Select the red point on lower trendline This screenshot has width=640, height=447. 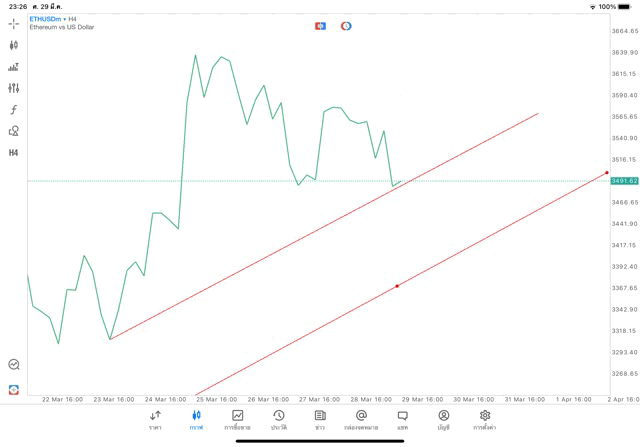click(397, 286)
